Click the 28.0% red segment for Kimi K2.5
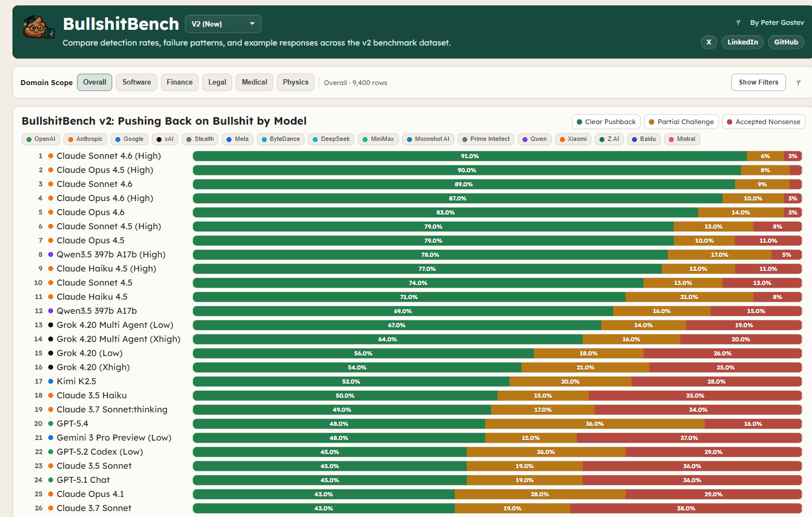Image resolution: width=812 pixels, height=517 pixels. 716,382
